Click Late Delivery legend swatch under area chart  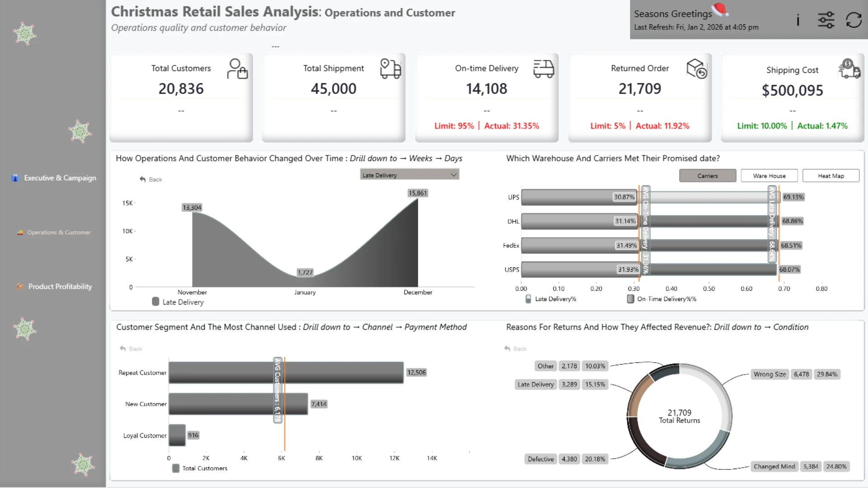point(156,302)
